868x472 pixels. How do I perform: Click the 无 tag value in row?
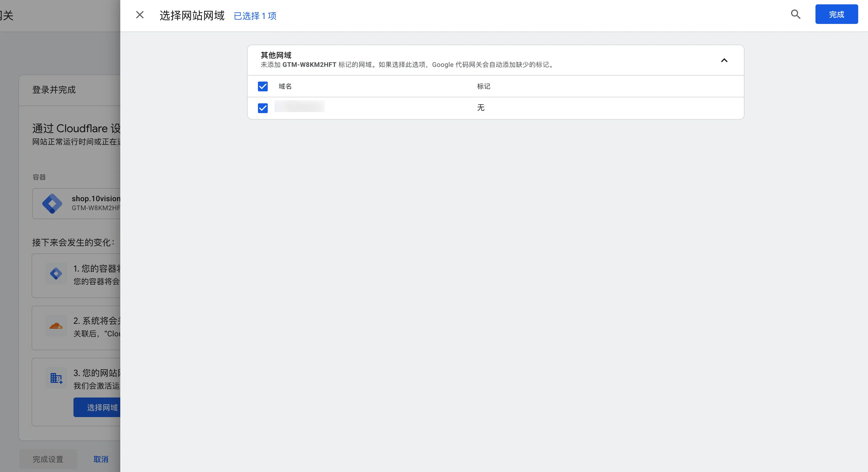point(481,108)
